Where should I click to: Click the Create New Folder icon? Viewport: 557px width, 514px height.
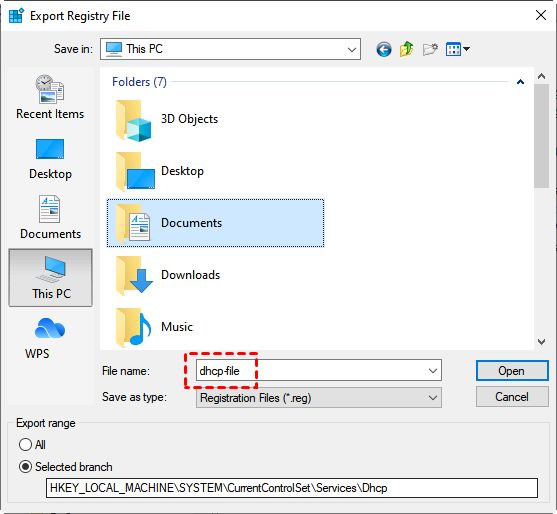point(430,49)
